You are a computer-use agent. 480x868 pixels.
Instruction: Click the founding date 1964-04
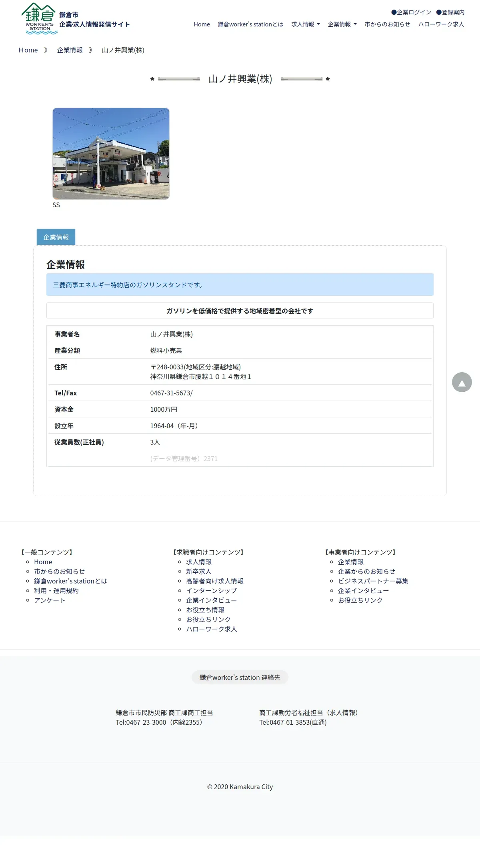[174, 426]
